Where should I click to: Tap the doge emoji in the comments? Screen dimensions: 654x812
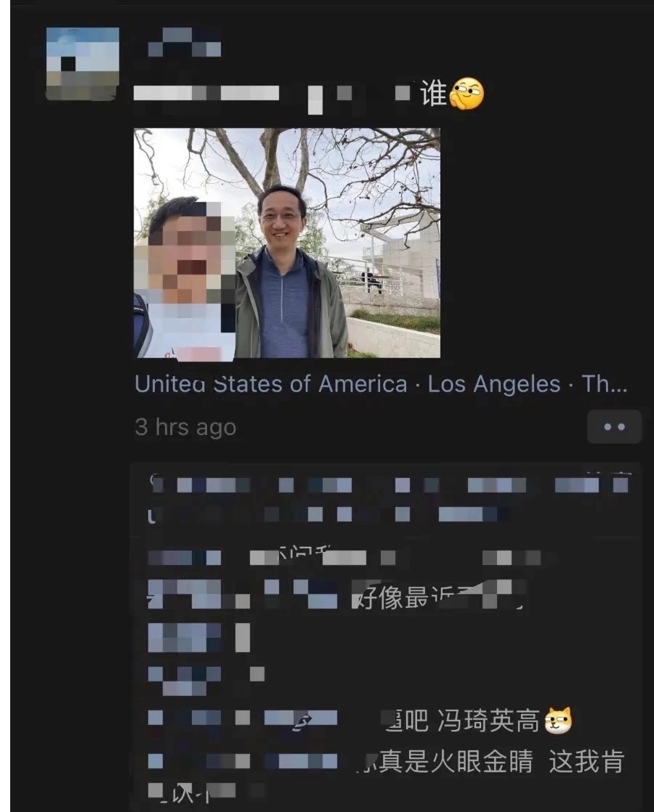(x=559, y=720)
